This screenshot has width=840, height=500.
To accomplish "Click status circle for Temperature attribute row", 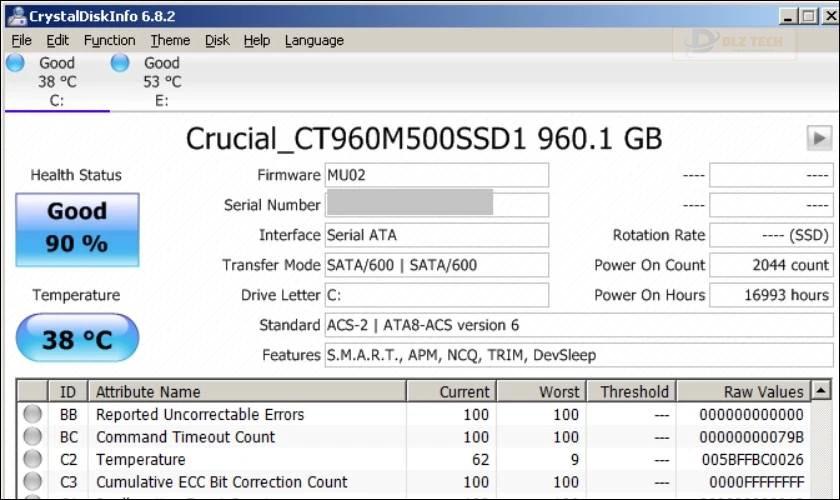I will tap(33, 459).
